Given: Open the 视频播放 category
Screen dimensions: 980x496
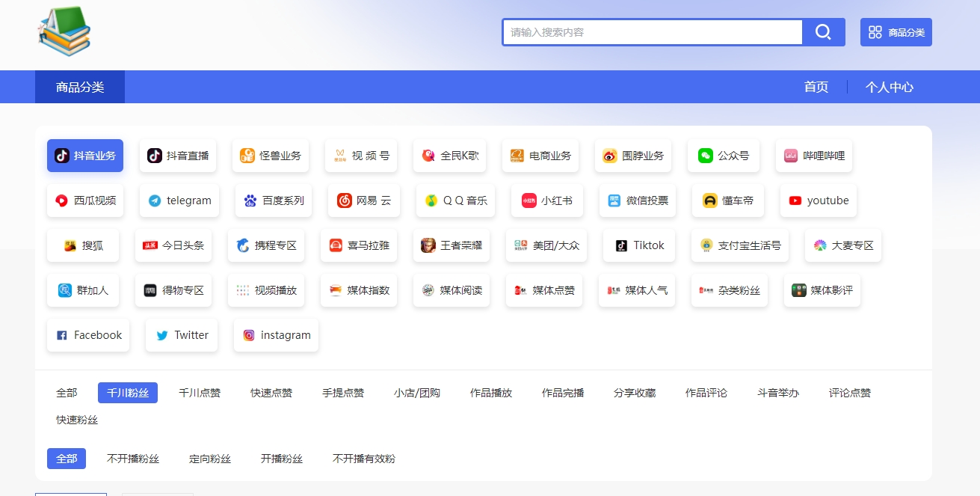Looking at the screenshot, I should coord(266,290).
